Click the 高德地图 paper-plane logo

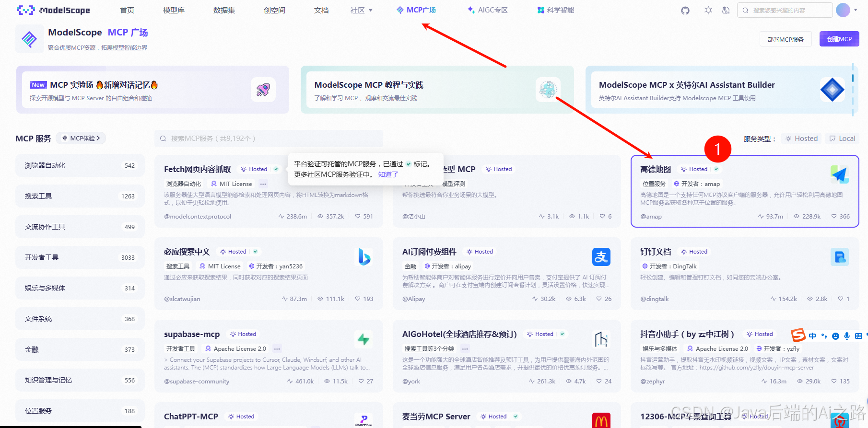(x=840, y=174)
